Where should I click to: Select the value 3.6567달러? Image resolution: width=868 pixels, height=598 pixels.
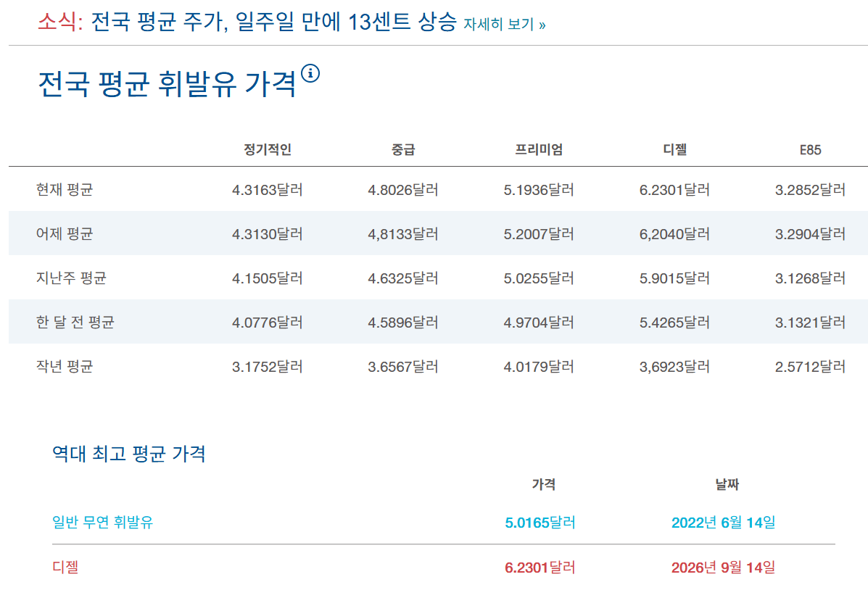click(403, 366)
